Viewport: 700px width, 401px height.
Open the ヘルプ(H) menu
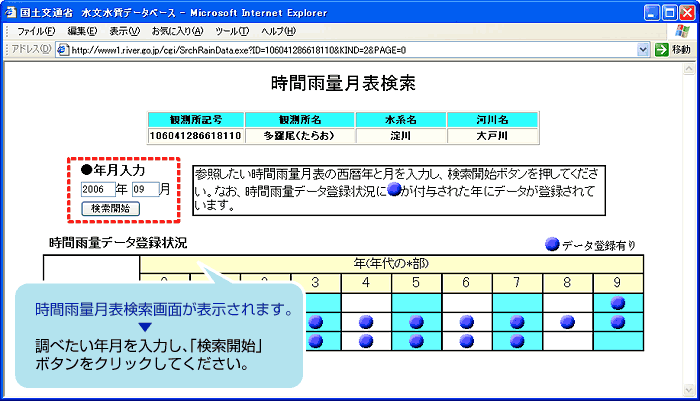coord(278,32)
